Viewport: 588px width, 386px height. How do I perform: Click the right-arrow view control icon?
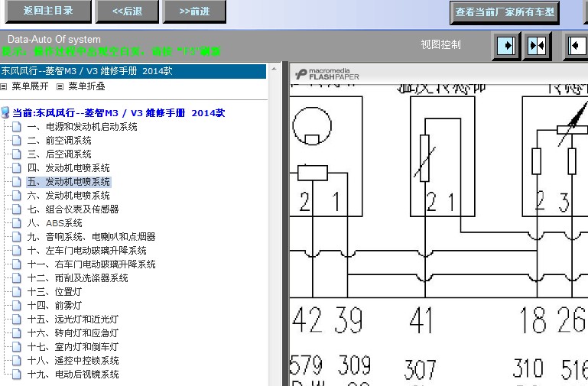506,46
